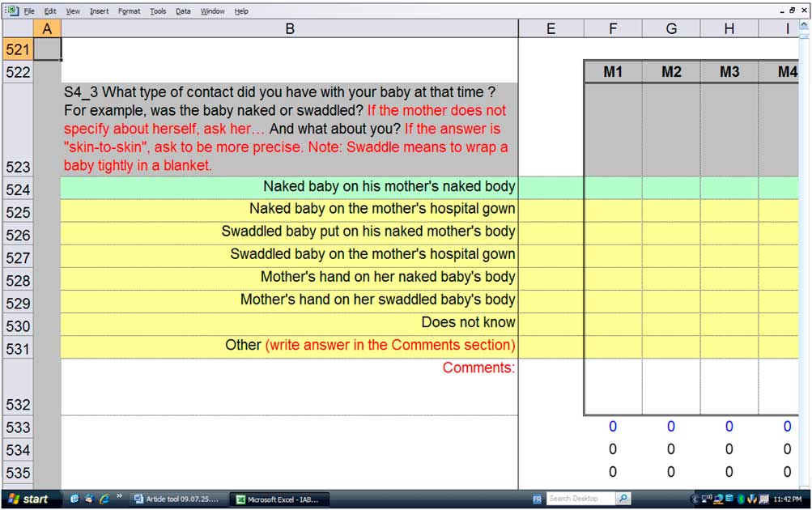Show hidden system tray icons arrow
Screen dimensions: 812x510
click(x=695, y=499)
